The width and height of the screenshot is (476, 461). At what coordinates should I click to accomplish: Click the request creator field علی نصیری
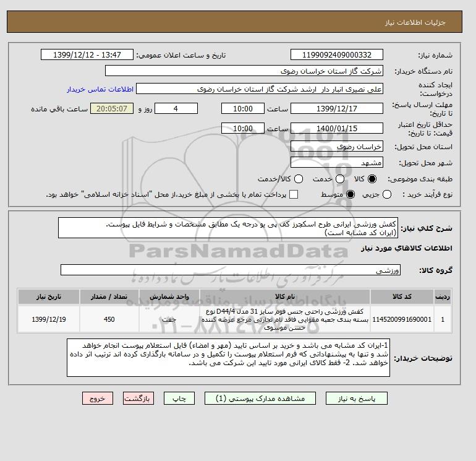[x=260, y=89]
